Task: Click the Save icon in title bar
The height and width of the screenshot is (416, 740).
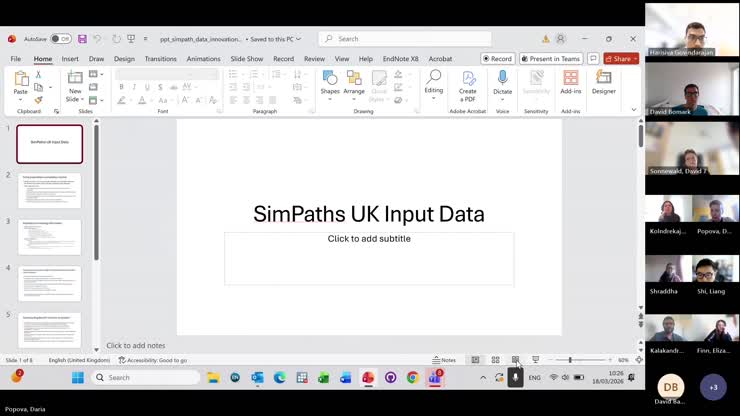Action: [x=83, y=39]
